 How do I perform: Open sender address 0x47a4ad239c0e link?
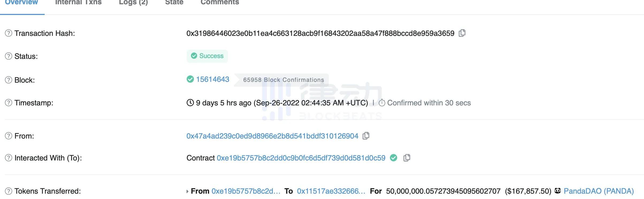coord(272,136)
